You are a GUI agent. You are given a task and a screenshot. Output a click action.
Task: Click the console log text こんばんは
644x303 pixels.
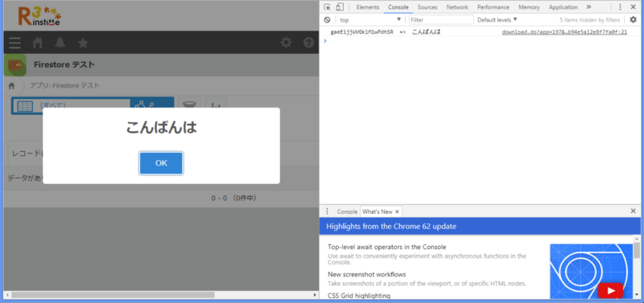click(426, 32)
